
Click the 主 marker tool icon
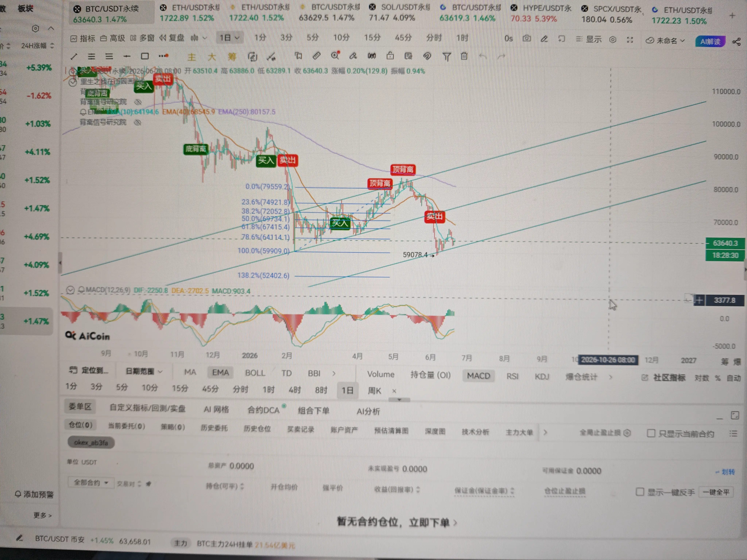point(192,57)
